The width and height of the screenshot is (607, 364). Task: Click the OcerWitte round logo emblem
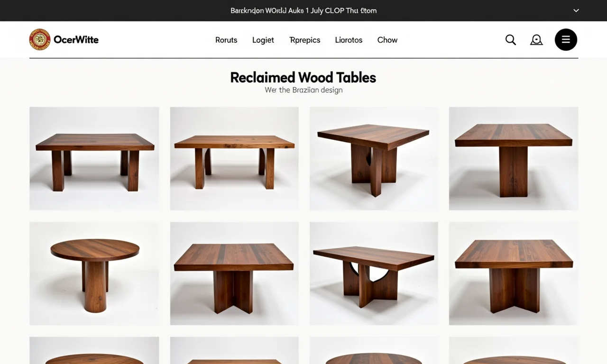click(40, 39)
